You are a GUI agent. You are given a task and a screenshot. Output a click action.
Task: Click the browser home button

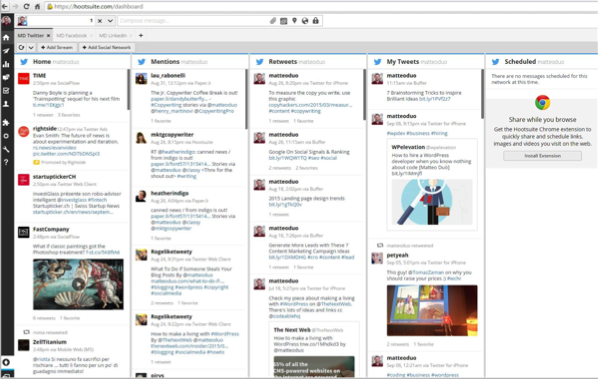(37, 6)
